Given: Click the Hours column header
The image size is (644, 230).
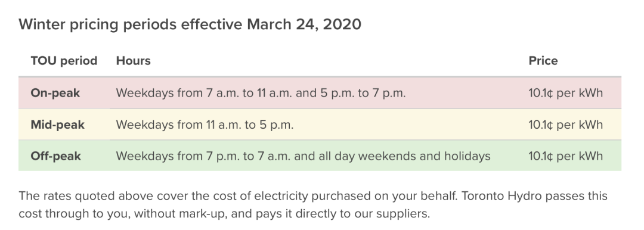Looking at the screenshot, I should 133,61.
